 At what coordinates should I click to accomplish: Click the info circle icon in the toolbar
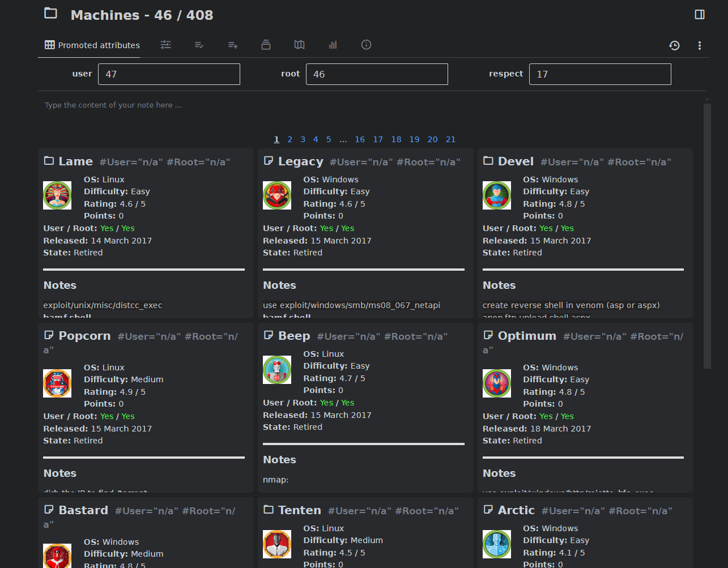366,45
